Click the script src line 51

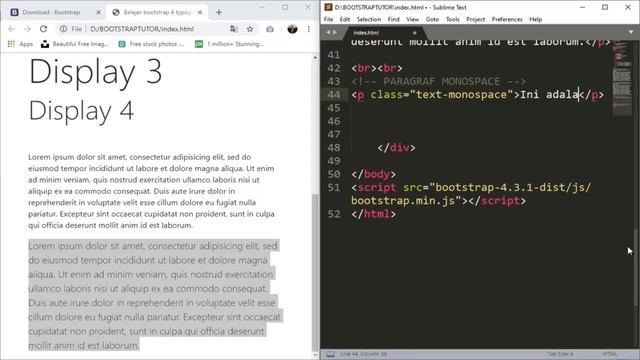471,188
